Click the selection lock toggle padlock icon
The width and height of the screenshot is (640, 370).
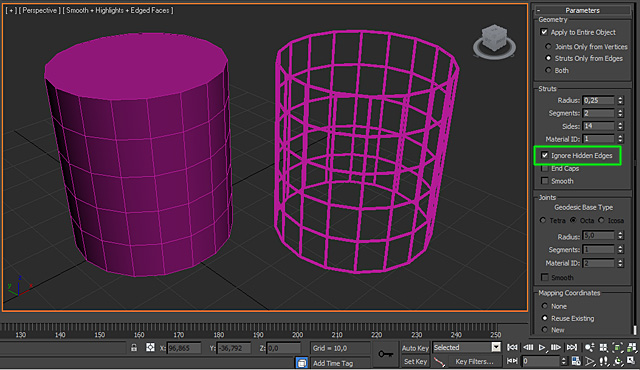coord(134,348)
